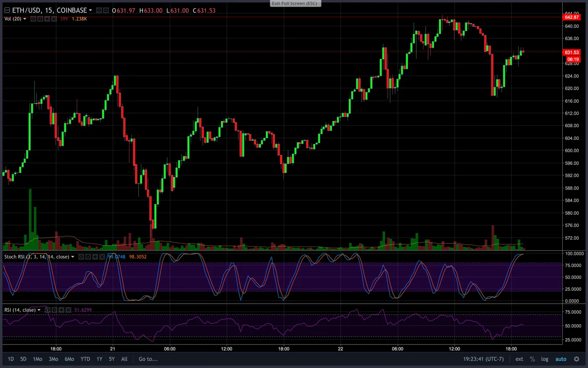Click the volume value 1.238K
The image size is (588, 368).
[x=79, y=19]
